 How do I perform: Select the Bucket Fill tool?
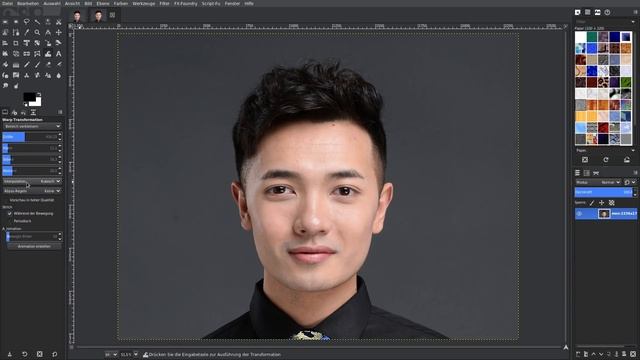(x=5, y=64)
